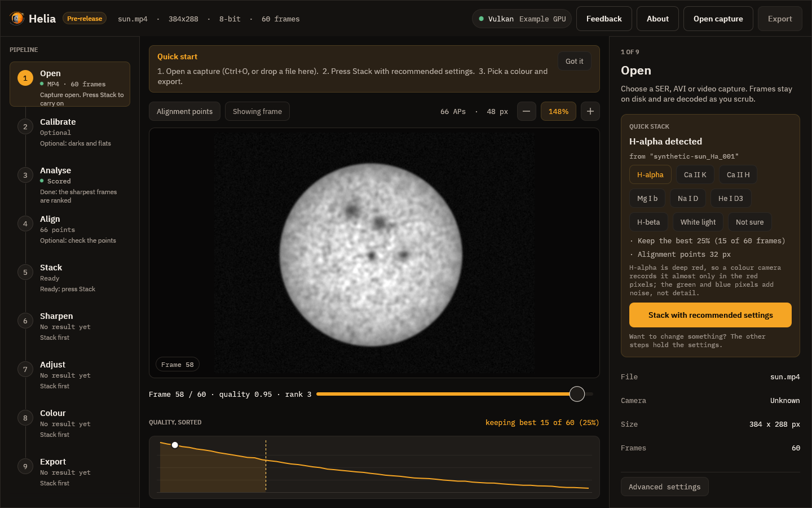Image resolution: width=812 pixels, height=508 pixels.
Task: Toggle the Alignment points overlay
Action: point(184,111)
